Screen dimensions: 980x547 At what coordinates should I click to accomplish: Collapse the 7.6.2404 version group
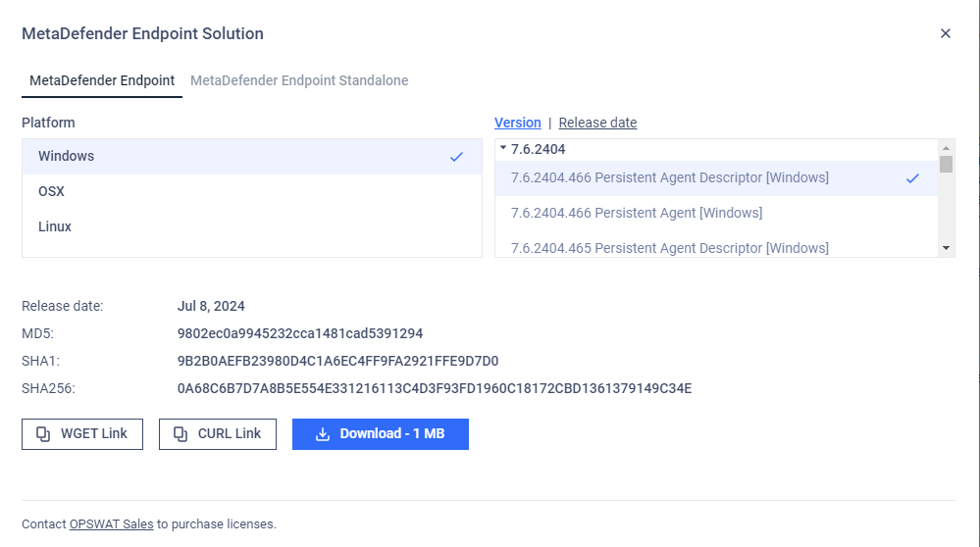(x=503, y=148)
